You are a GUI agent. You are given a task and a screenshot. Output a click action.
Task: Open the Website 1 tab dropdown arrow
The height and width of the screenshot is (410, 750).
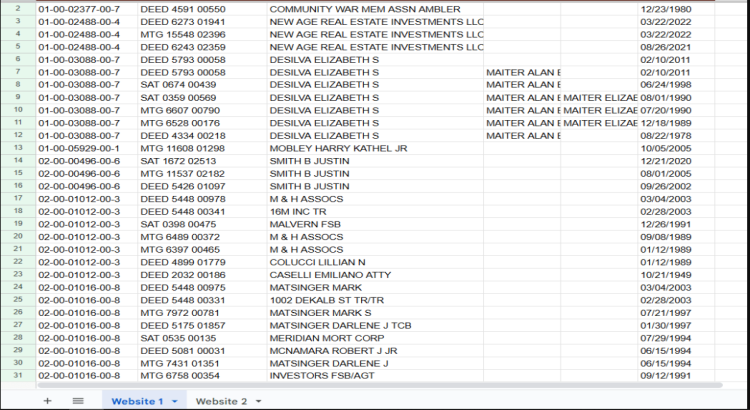coord(174,401)
